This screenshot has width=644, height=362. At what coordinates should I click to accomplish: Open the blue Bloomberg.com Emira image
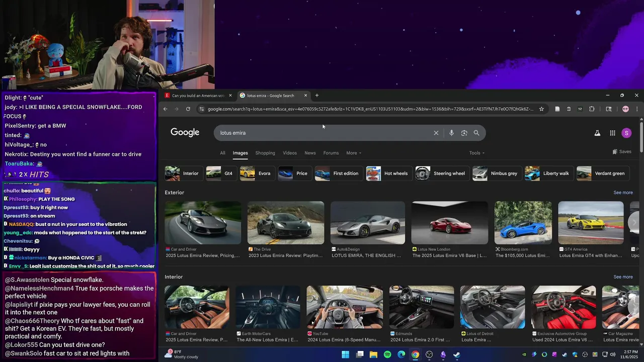[x=523, y=223]
